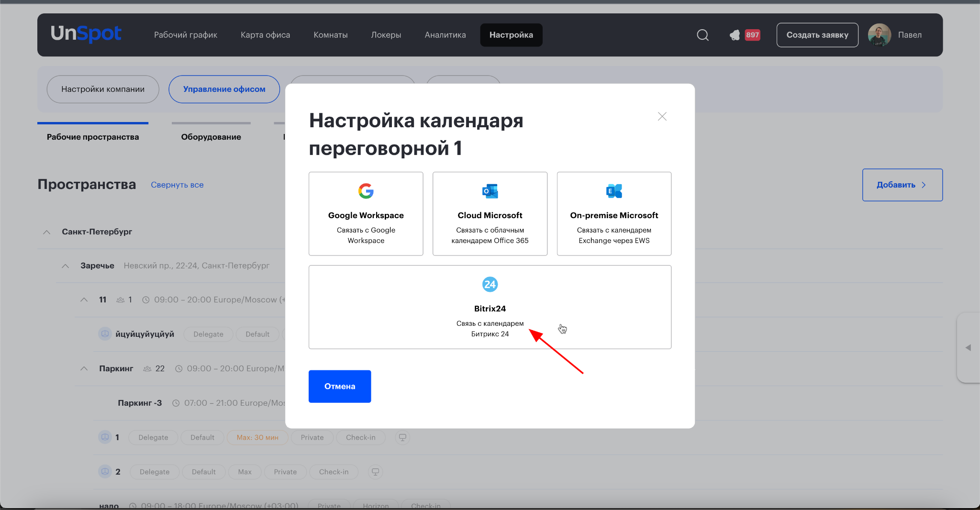This screenshot has height=510, width=980.
Task: Open Карта офиса menu item
Action: tap(266, 35)
